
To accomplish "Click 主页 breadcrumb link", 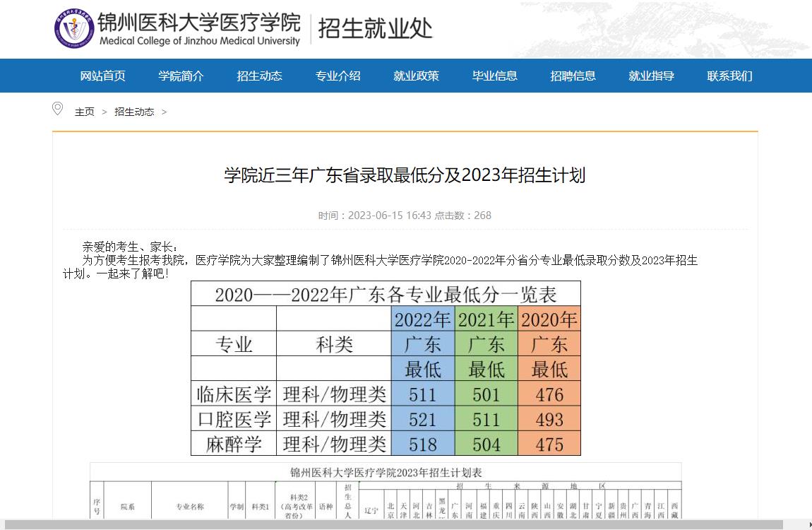I will [85, 112].
